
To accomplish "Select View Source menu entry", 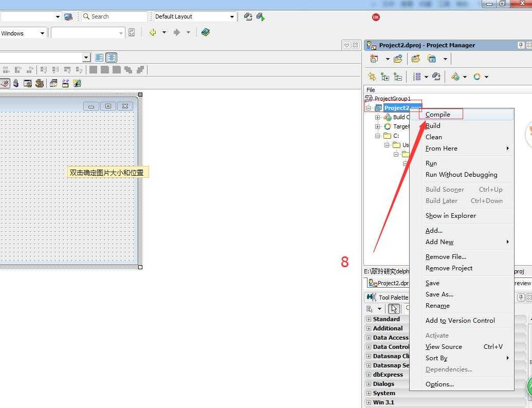I will click(462, 347).
